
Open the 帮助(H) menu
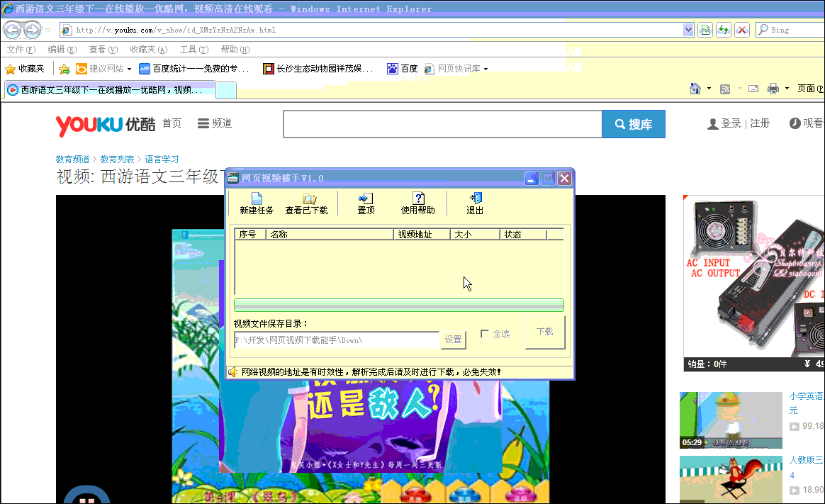click(x=235, y=50)
